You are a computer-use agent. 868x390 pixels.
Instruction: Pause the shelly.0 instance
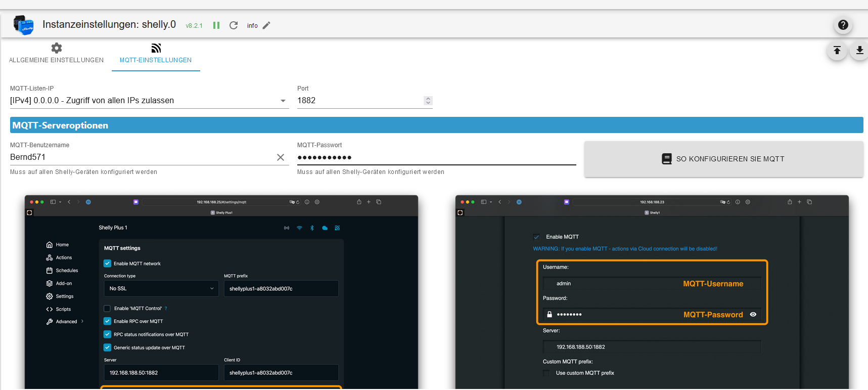216,25
